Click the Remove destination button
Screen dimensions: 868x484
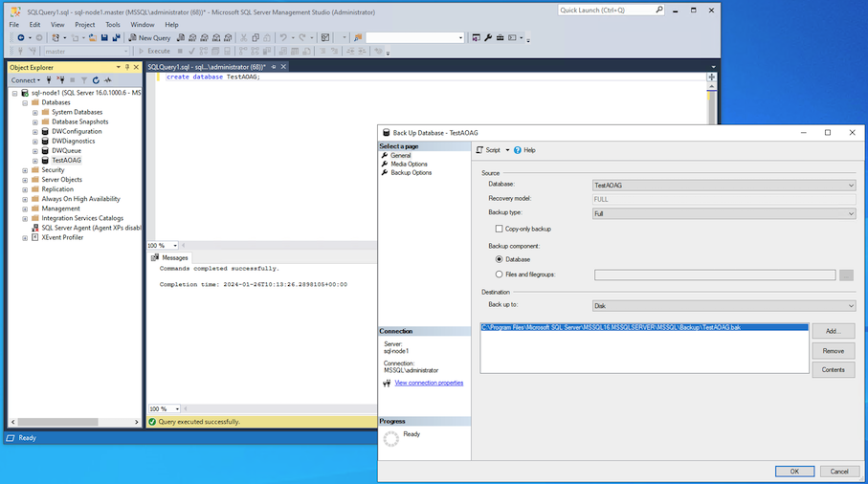point(834,351)
